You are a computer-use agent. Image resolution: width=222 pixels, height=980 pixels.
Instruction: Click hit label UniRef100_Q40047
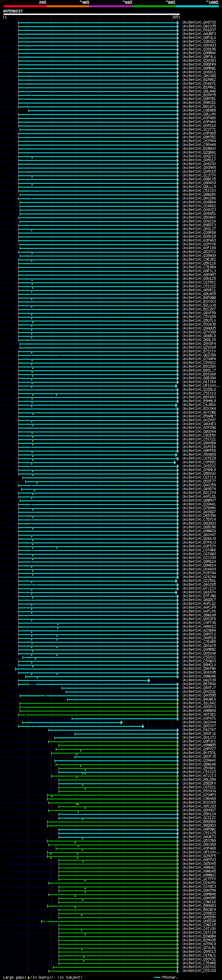(x=199, y=535)
